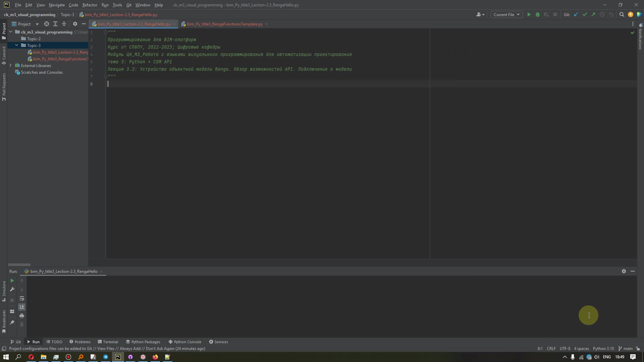Open Telegram from taskbar
The width and height of the screenshot is (644, 362).
click(106, 357)
